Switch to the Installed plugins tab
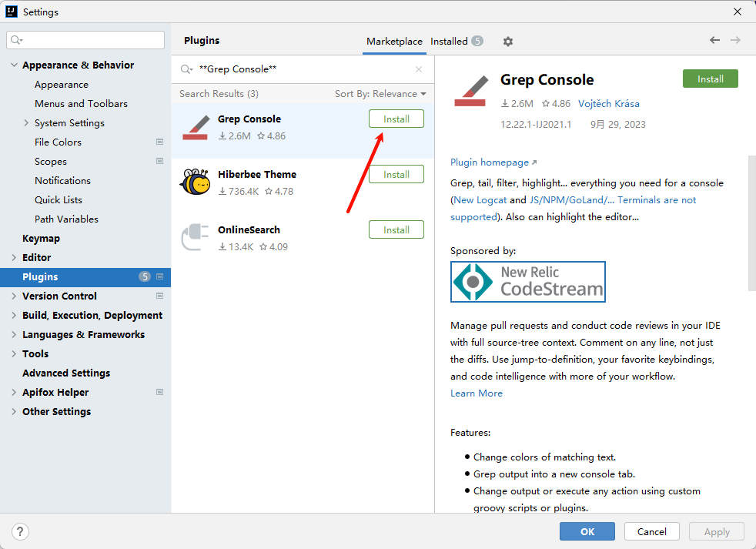Screen dimensions: 756x549 456,42
